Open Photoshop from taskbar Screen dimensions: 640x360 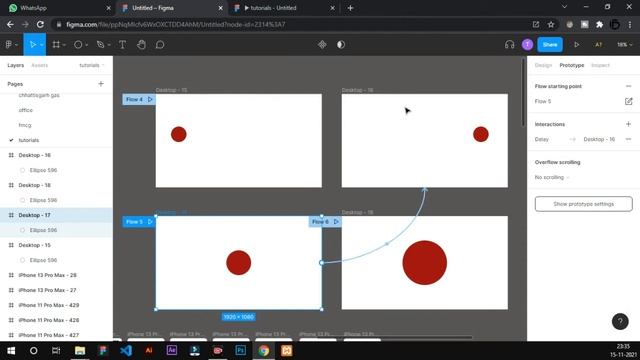[240, 351]
